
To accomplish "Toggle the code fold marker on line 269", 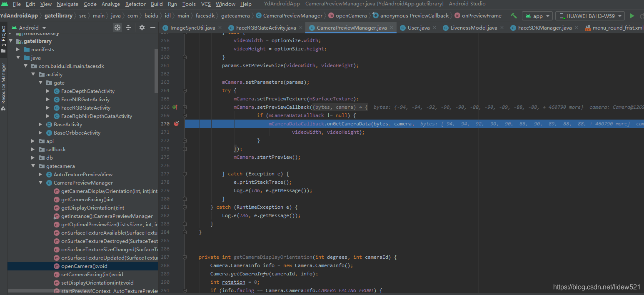I will tap(185, 115).
